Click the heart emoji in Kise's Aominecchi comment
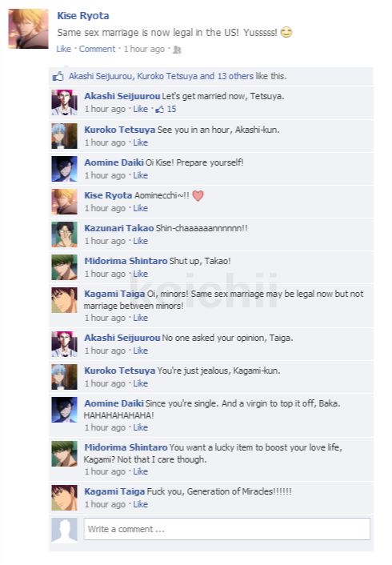Image resolution: width=392 pixels, height=565 pixels. (198, 195)
